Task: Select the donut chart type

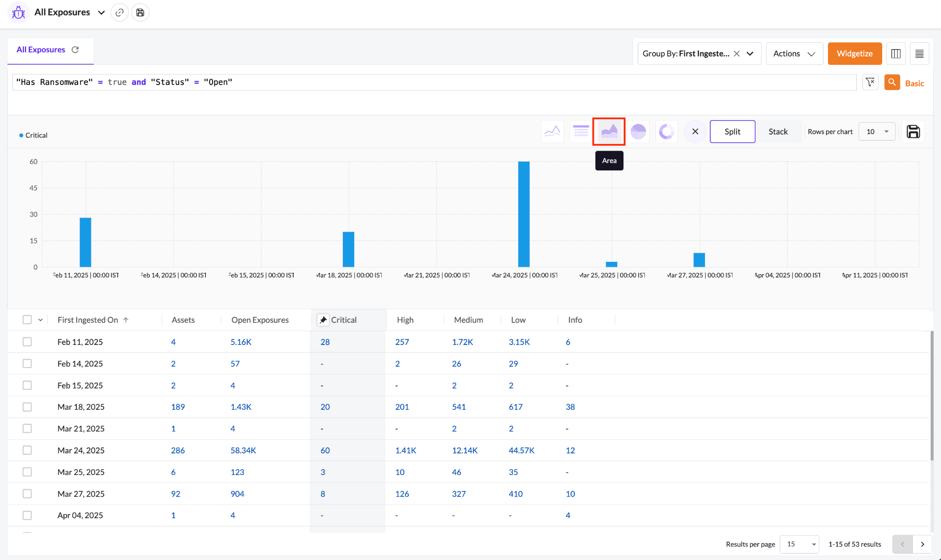Action: pyautogui.click(x=666, y=132)
